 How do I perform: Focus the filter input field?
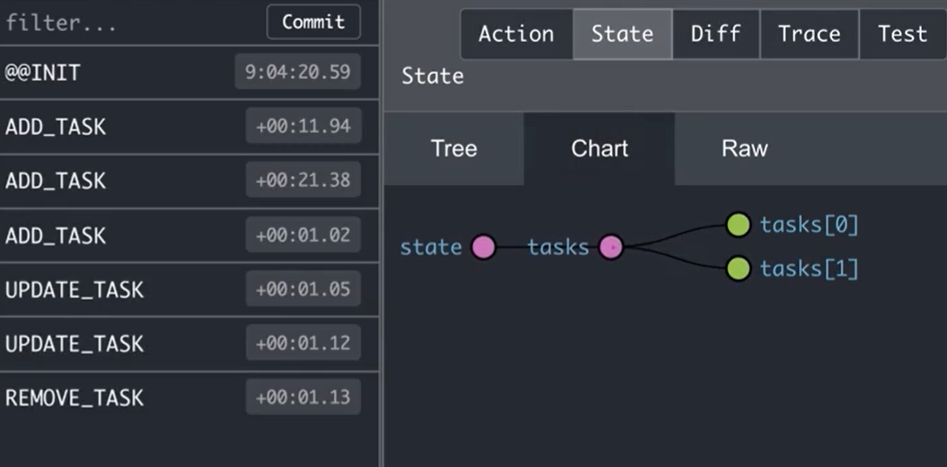130,23
